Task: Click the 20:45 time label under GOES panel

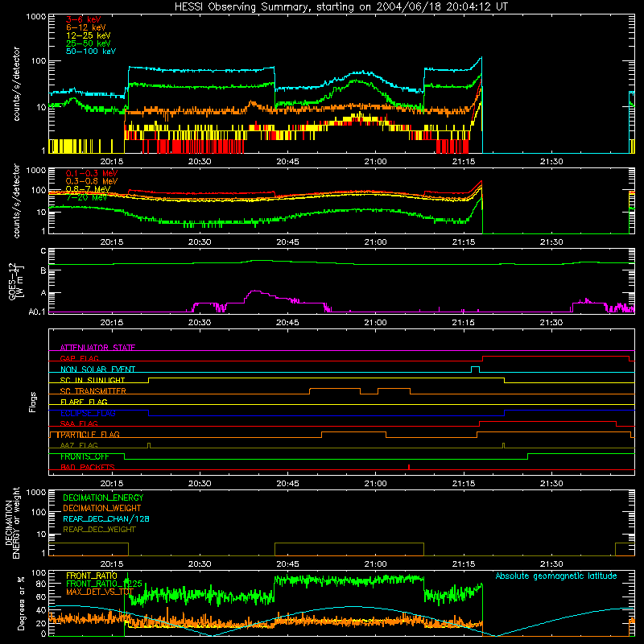Action: [x=287, y=323]
